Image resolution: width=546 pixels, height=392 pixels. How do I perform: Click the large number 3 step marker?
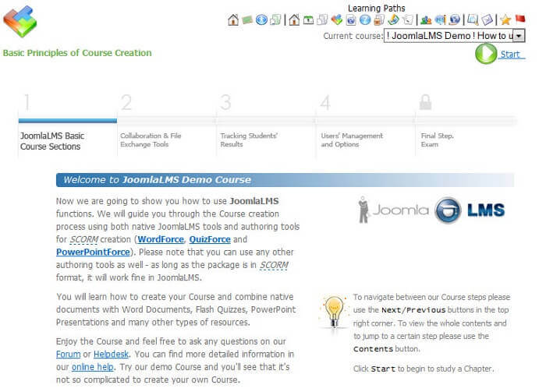point(225,102)
